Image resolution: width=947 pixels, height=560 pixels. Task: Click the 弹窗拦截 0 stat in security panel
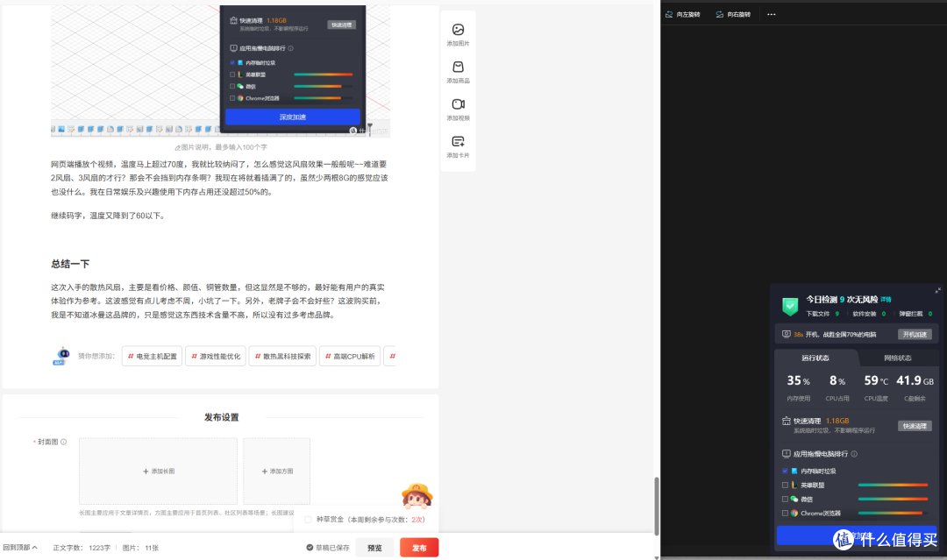tap(915, 314)
